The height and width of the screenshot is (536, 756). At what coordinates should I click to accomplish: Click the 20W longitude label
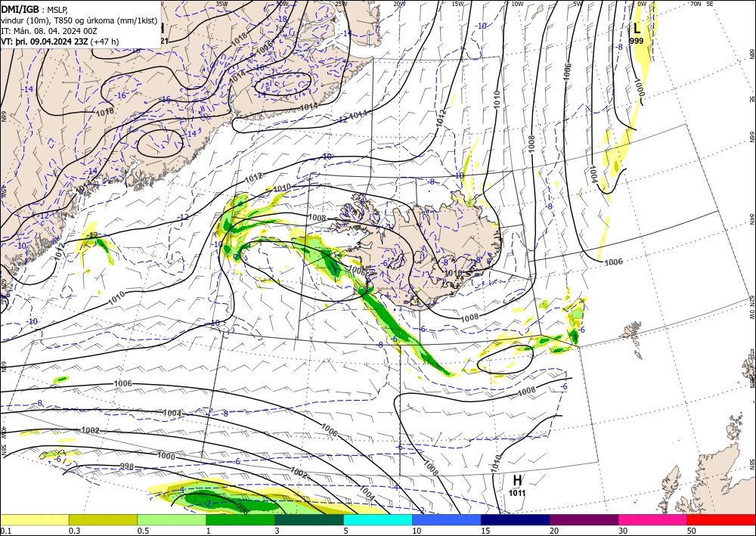[399, 4]
